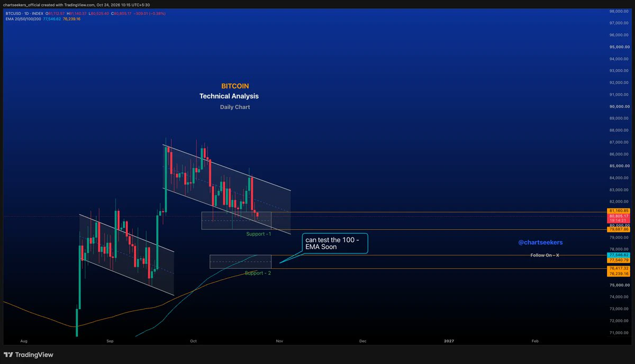The width and height of the screenshot is (635, 364).
Task: Click the orange BITCOIN title text
Action: pyautogui.click(x=235, y=86)
